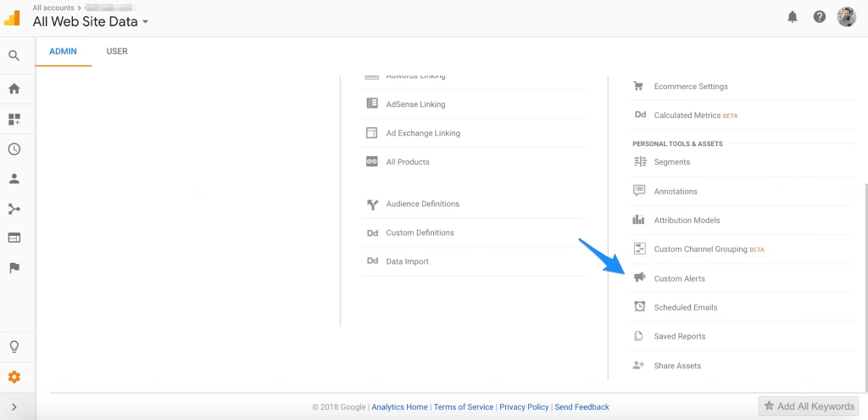Open Conversions flag icon in sidebar
This screenshot has width=868, height=420.
(x=14, y=267)
